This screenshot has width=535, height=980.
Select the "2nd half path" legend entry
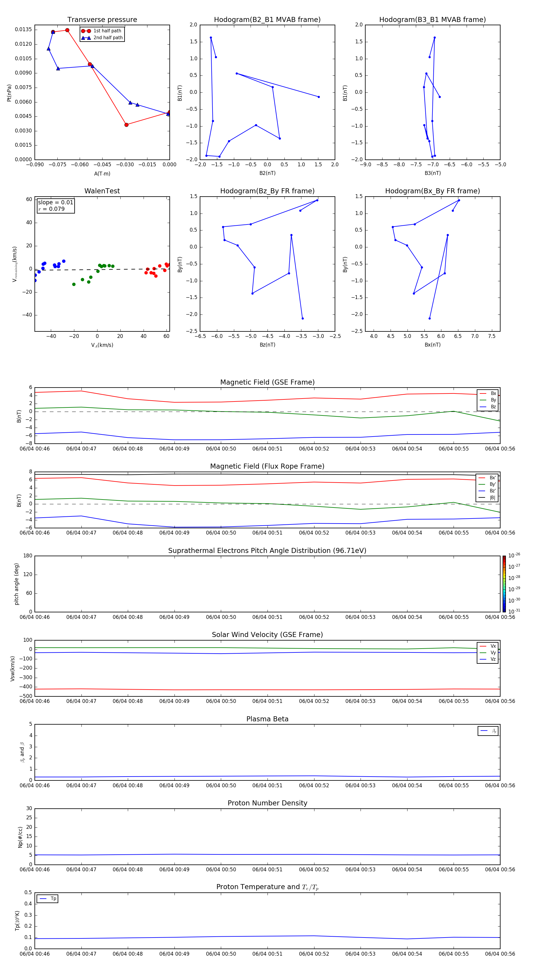click(x=102, y=38)
